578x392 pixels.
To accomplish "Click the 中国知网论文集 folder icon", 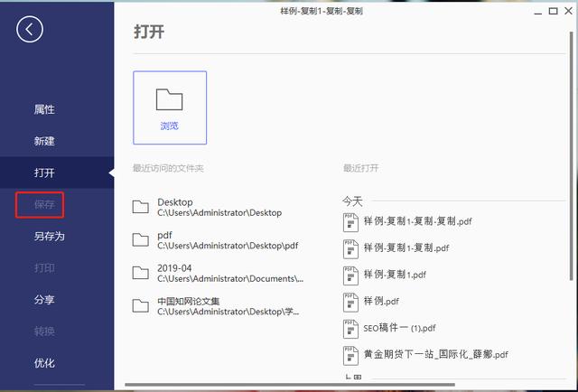I will tap(141, 305).
